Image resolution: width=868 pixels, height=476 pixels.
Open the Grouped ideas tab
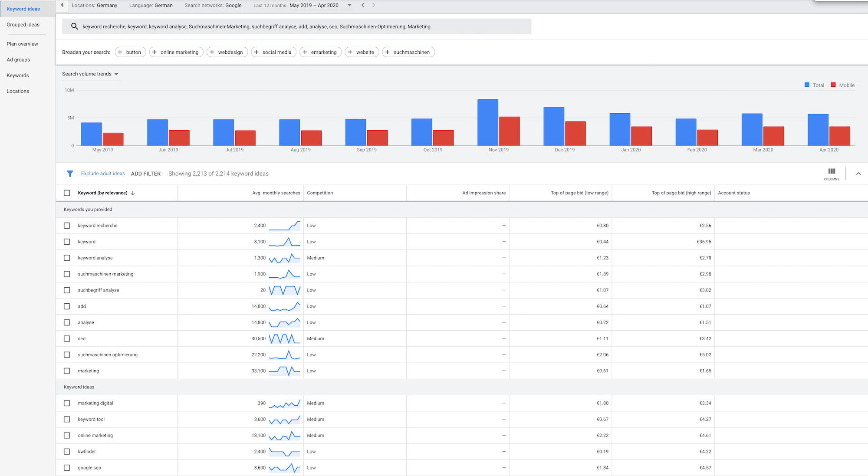(23, 25)
